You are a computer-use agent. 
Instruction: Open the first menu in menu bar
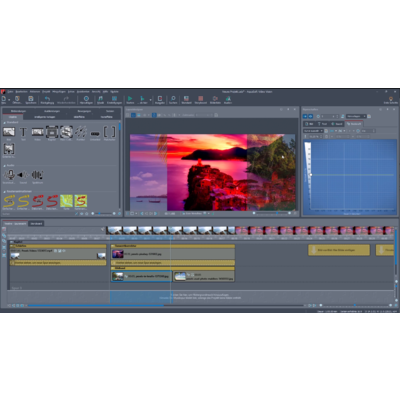click(11, 91)
